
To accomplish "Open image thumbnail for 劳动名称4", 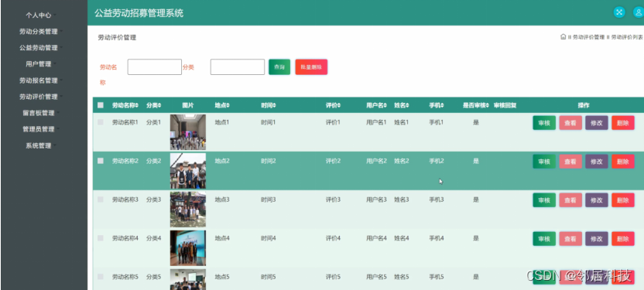I will [188, 247].
